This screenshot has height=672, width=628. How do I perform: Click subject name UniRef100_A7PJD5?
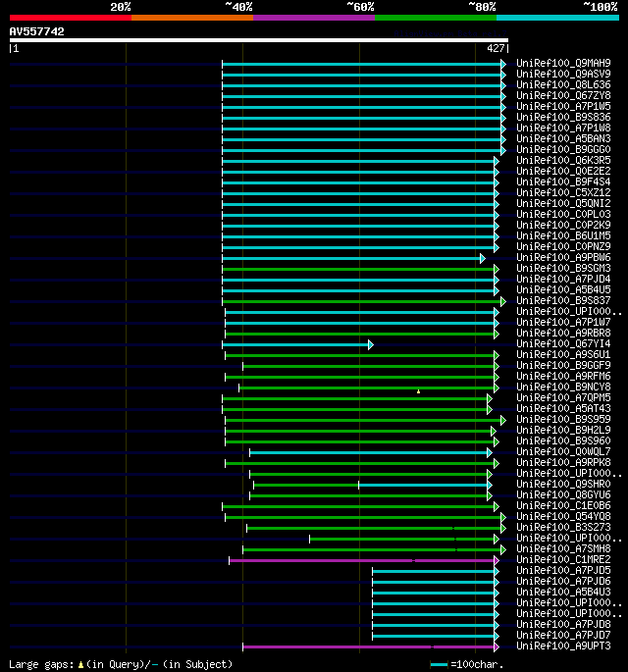click(563, 570)
